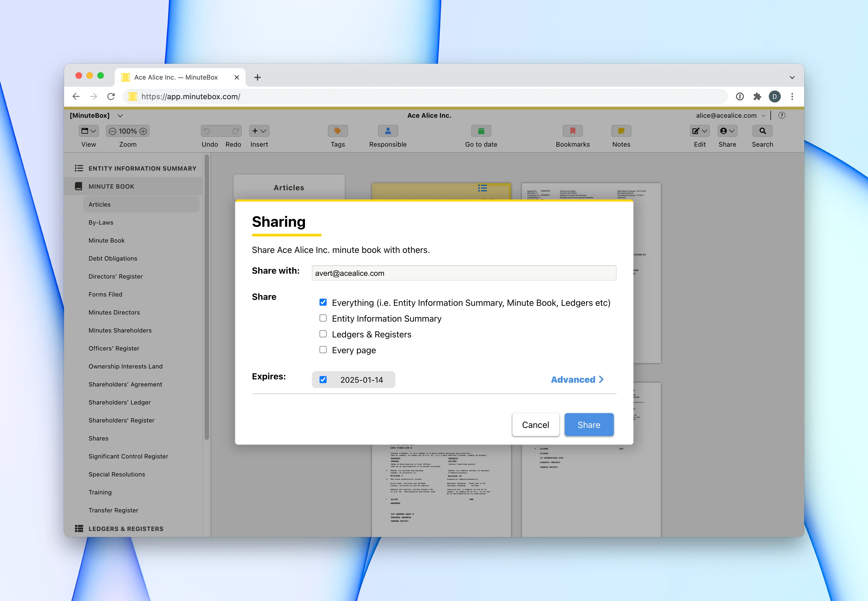
Task: Open Entity Information Summary section
Action: (x=142, y=168)
